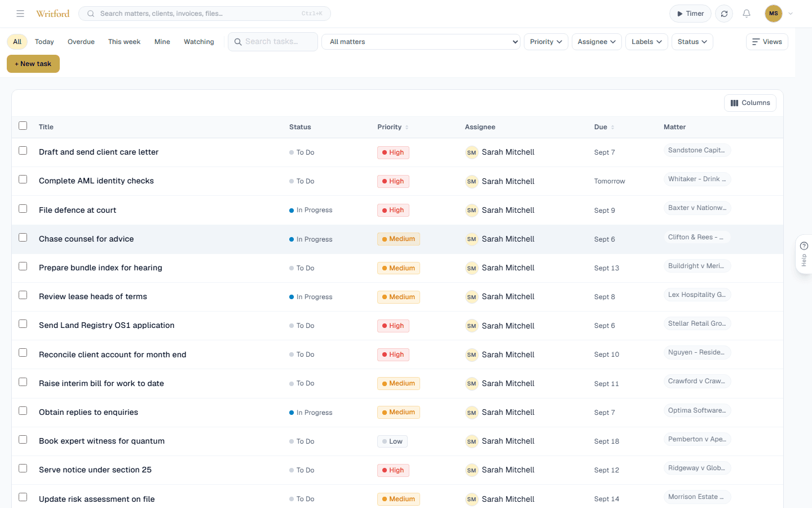812x508 pixels.
Task: Sort by the Priority column arrows
Action: pyautogui.click(x=407, y=128)
